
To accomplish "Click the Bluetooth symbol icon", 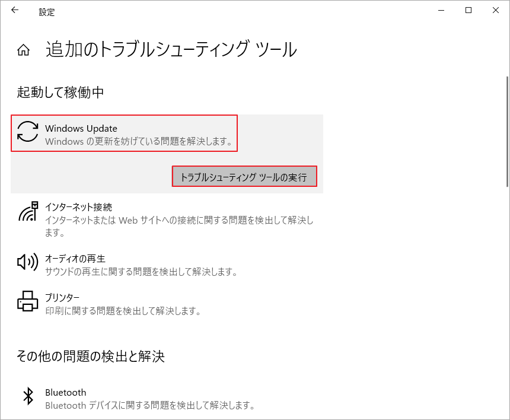I will (x=28, y=396).
